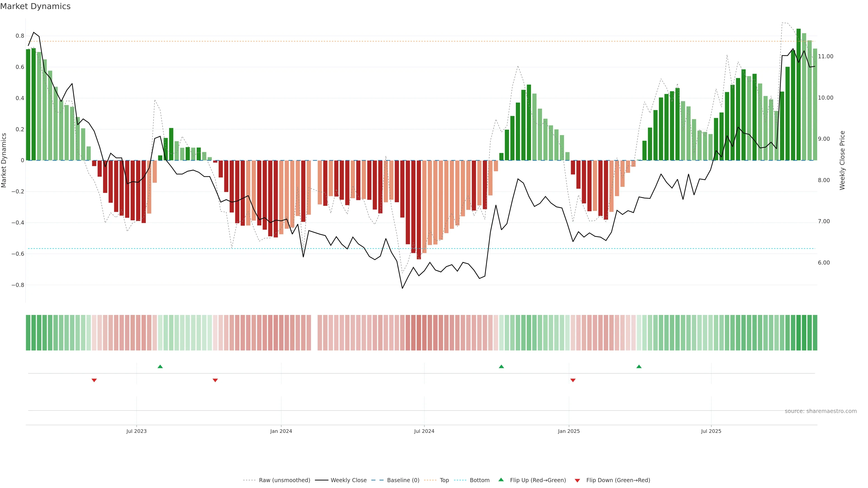Screen dimensions: 868x488
Task: Toggle the Baseline (0) legend entry
Action: 403,480
